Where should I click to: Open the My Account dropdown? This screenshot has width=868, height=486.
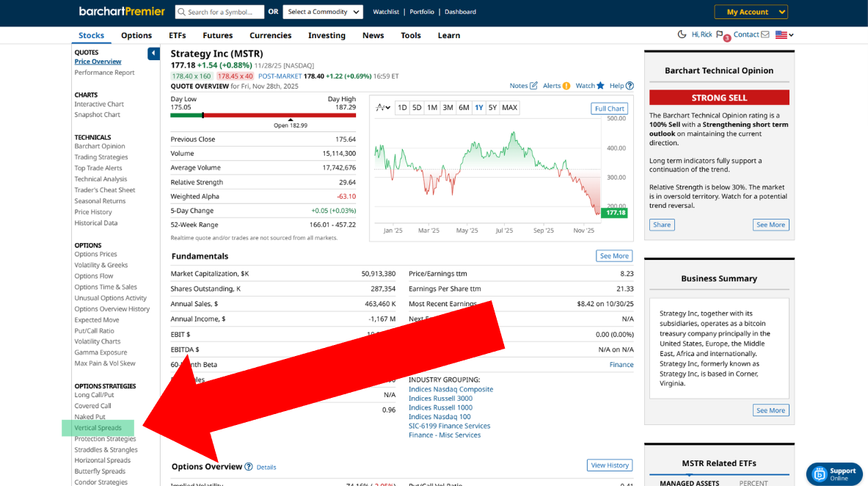751,12
